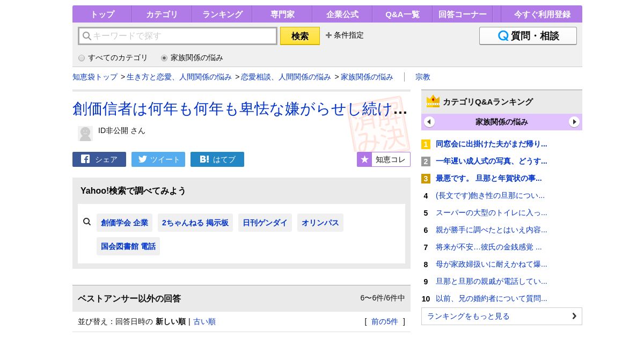Bookmark with the はてブ button
Viewport: 644px width, 338px height.
tap(217, 159)
